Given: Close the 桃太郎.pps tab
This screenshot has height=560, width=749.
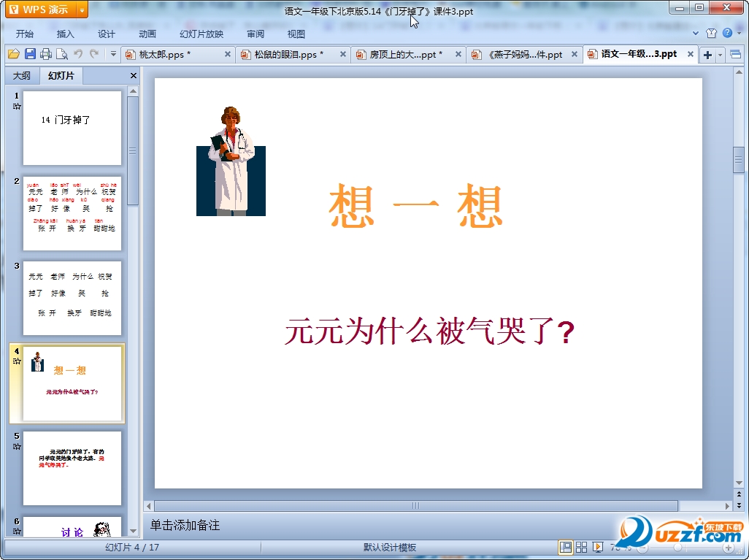Looking at the screenshot, I should pos(228,55).
